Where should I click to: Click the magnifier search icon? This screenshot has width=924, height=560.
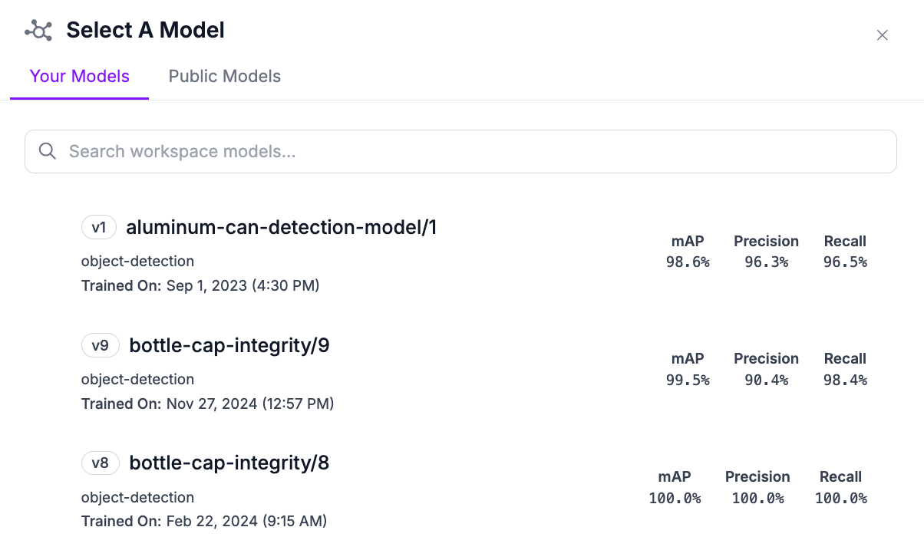[x=48, y=151]
